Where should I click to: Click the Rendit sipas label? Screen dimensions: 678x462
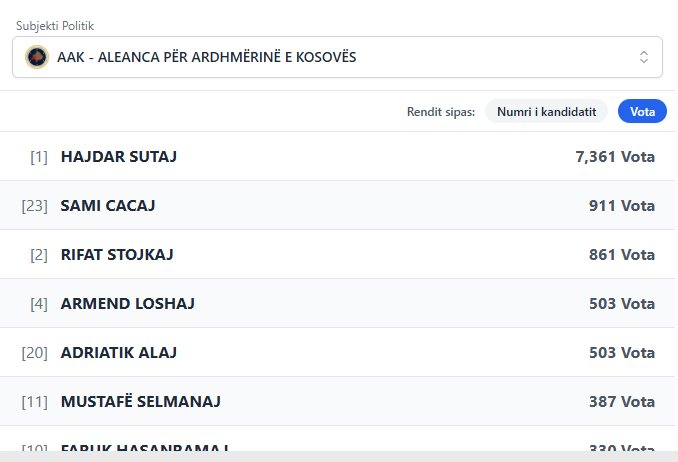tap(441, 112)
